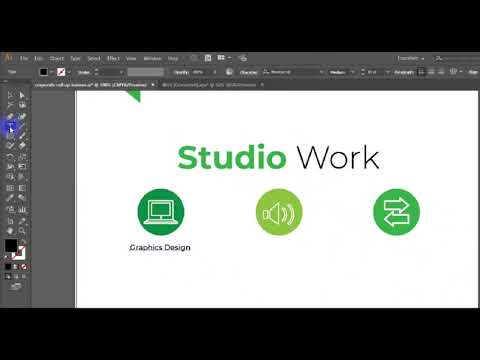Screen dimensions: 480x360
Task: Open the Object menu
Action: coord(56,58)
